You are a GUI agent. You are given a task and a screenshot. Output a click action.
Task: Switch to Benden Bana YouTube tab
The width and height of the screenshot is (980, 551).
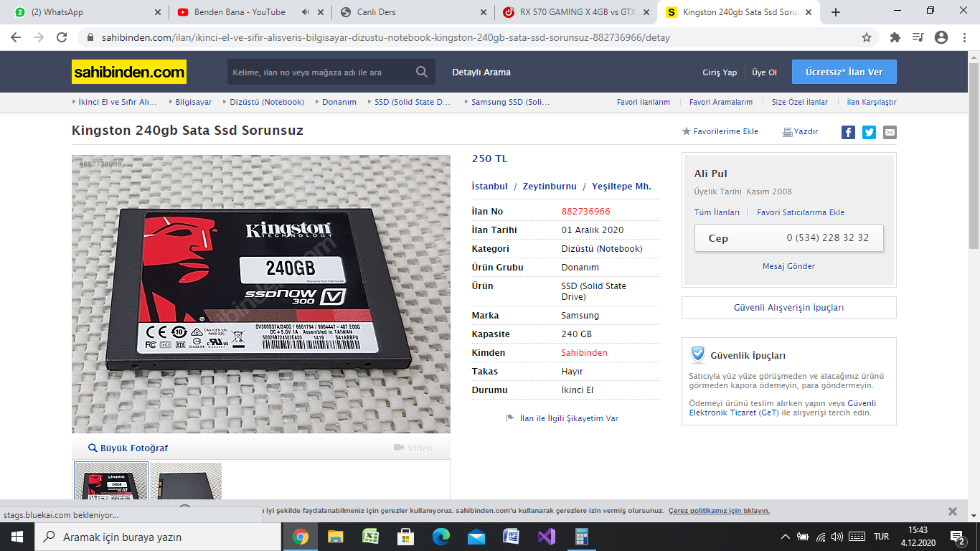[250, 12]
